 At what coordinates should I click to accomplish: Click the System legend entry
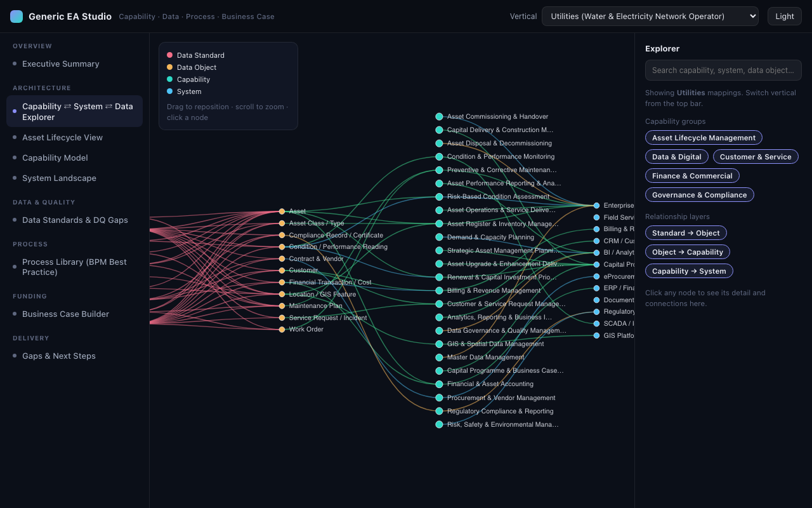point(184,91)
